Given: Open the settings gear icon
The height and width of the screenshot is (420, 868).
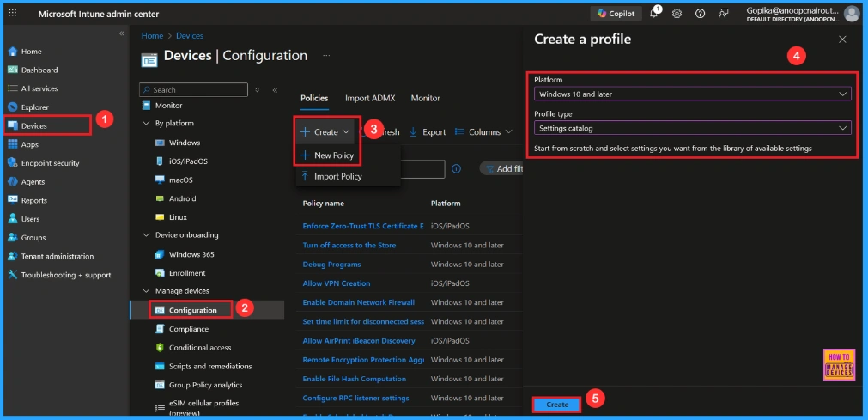Looking at the screenshot, I should pos(677,14).
